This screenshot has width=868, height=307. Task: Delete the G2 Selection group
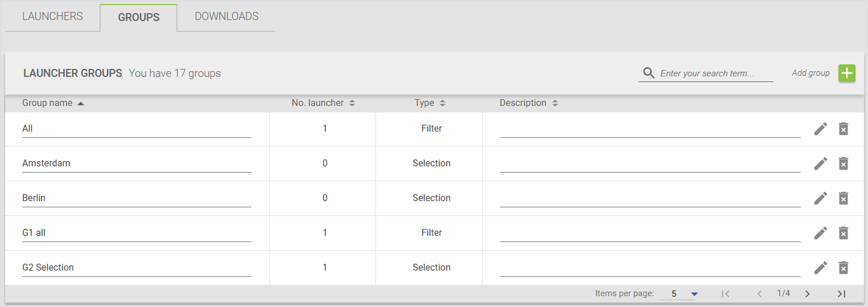[844, 268]
